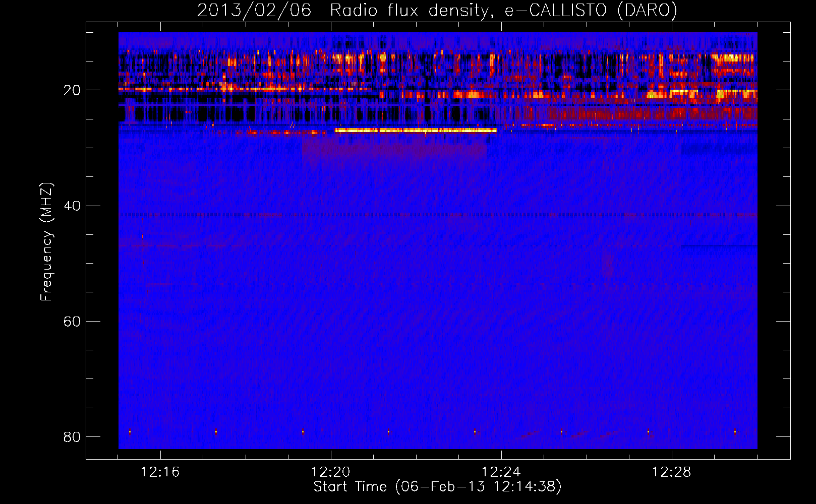Click the 'Frequency (MHZ)' axis label
Image resolution: width=816 pixels, height=504 pixels.
click(46, 241)
